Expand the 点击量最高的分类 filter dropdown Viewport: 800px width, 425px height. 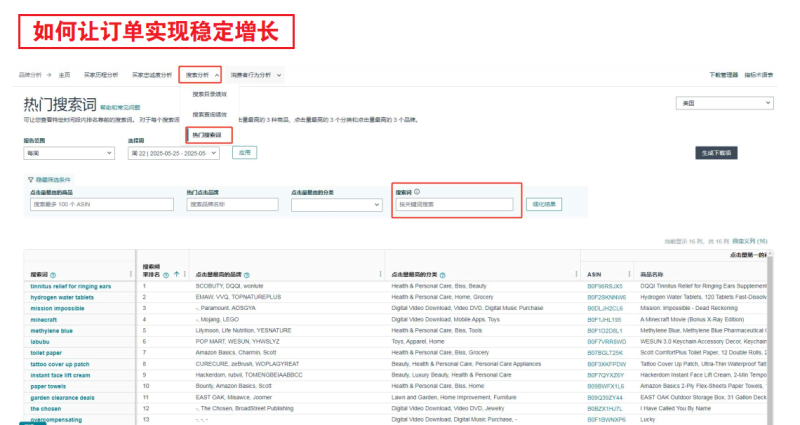tap(336, 204)
